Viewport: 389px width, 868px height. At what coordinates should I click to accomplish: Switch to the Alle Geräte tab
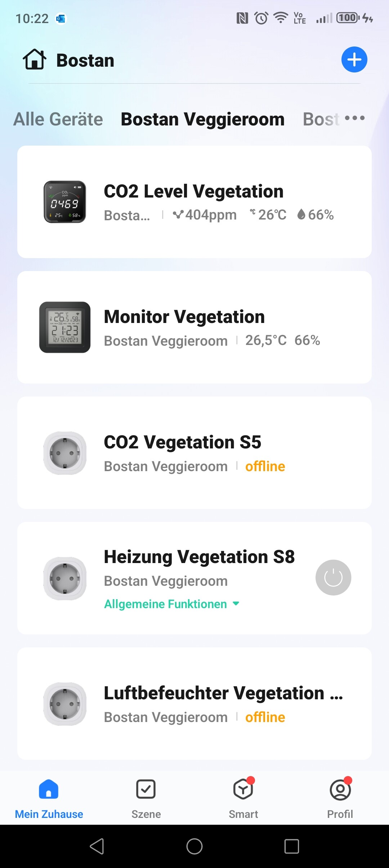coord(58,119)
